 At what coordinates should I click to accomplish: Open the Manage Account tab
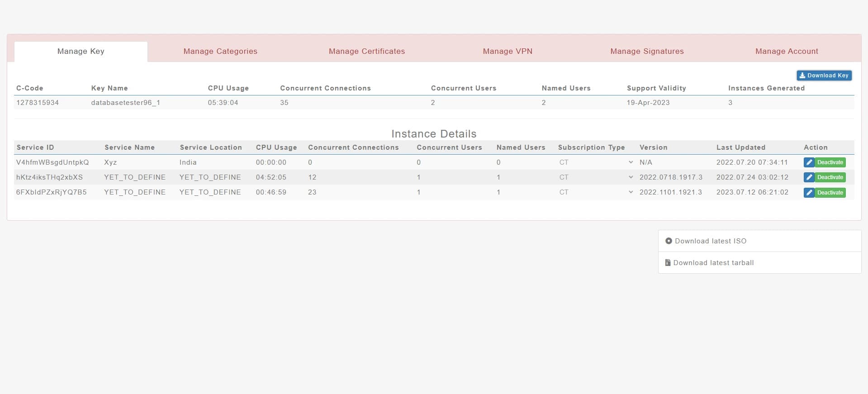point(787,52)
